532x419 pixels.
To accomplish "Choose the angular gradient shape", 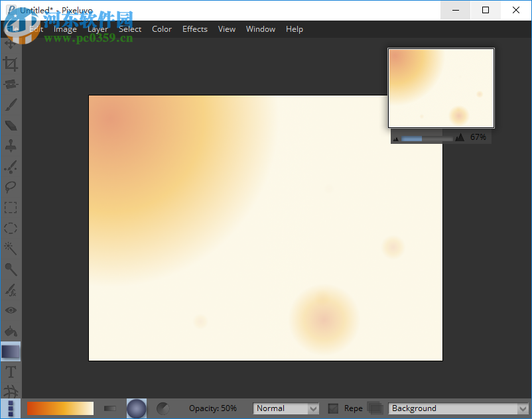I will [x=163, y=408].
